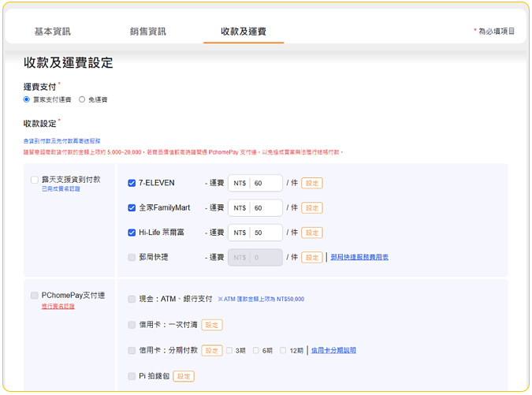Screen dimensions: 532x395
Task: Uncheck 全家FamilyMart shipping option
Action: tap(132, 208)
